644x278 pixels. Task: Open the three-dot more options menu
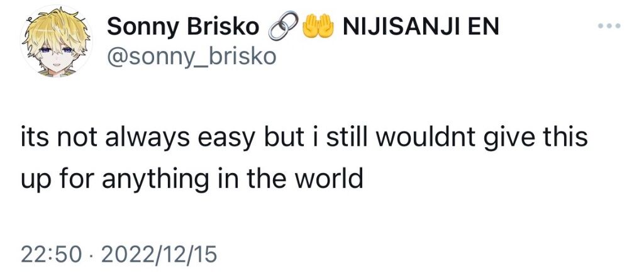point(609,26)
